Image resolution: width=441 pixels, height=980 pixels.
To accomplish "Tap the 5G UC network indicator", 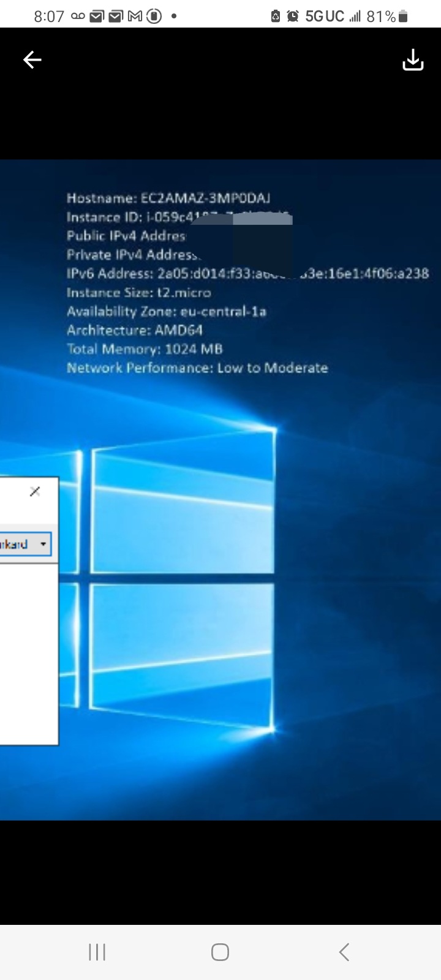I will tap(325, 17).
